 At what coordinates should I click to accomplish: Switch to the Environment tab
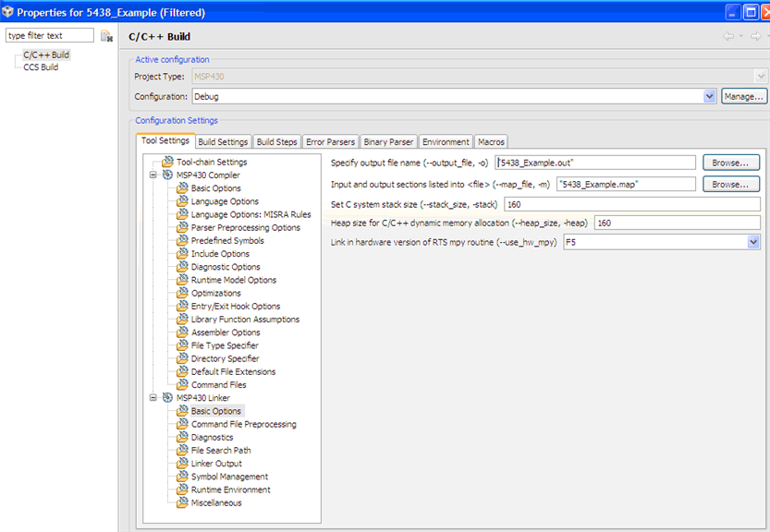coord(446,142)
